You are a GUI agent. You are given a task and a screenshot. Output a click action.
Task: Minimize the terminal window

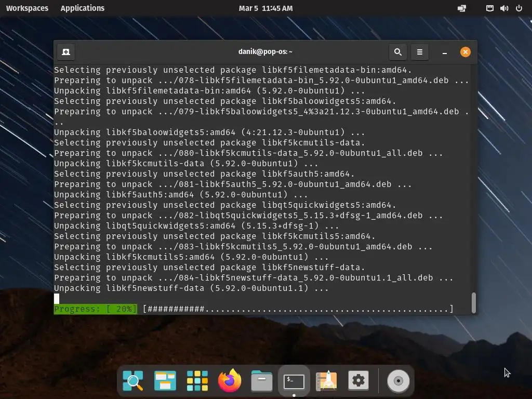pyautogui.click(x=445, y=52)
